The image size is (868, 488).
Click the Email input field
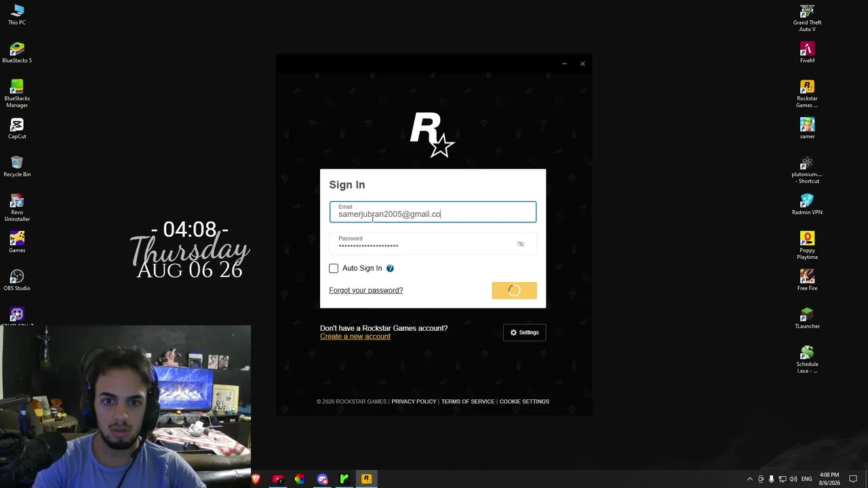433,211
